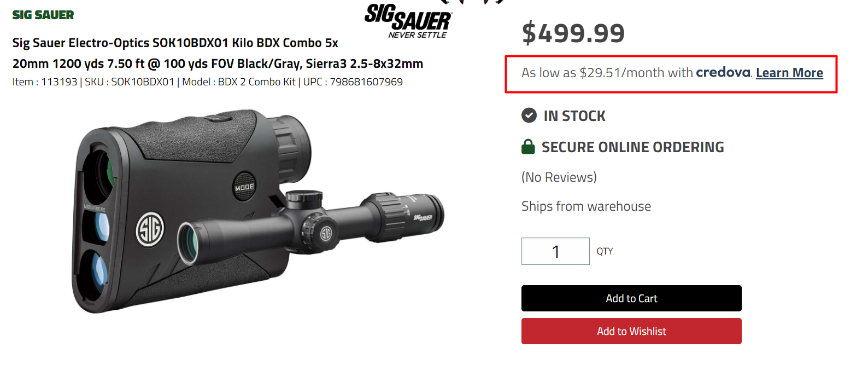This screenshot has height=382, width=868.
Task: Click the quantity input field
Action: pyautogui.click(x=555, y=251)
